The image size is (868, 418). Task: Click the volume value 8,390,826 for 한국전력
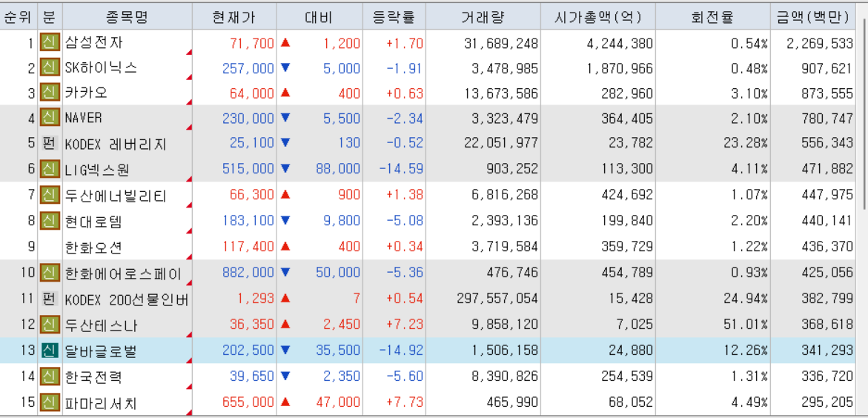pos(506,377)
